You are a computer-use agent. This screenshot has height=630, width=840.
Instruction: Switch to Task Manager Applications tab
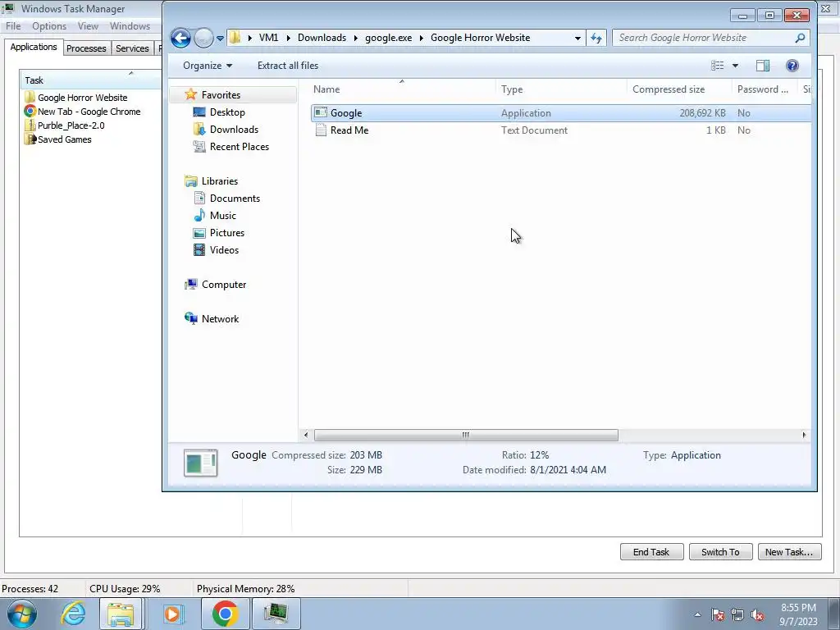coord(34,47)
